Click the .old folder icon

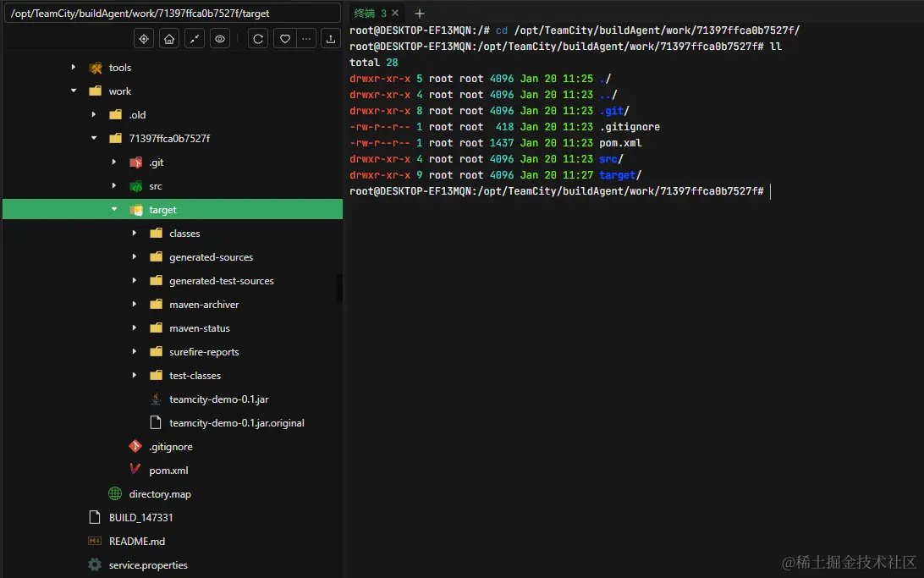115,115
